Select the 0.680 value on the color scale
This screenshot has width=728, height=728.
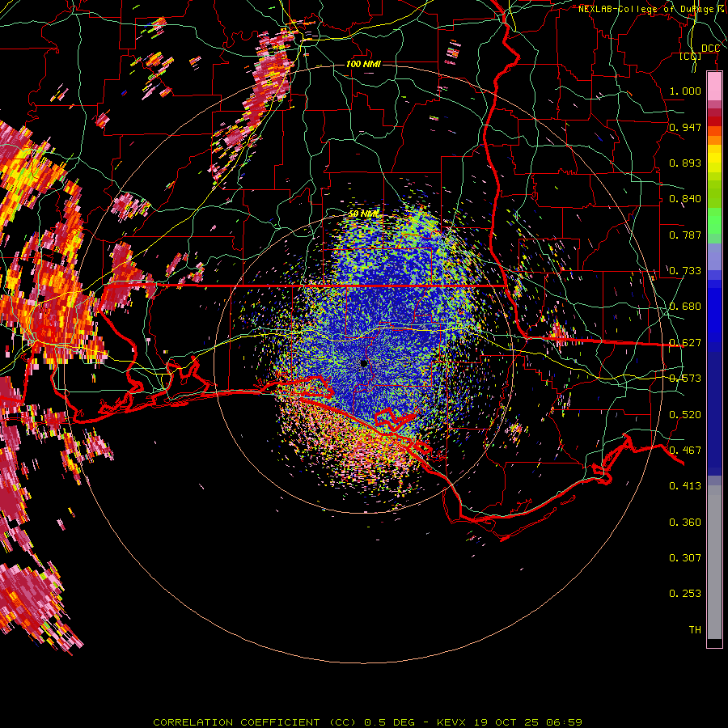pyautogui.click(x=685, y=307)
